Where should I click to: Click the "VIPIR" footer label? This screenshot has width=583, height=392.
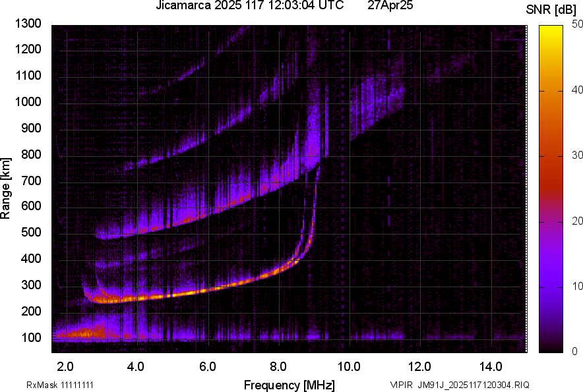pyautogui.click(x=401, y=385)
